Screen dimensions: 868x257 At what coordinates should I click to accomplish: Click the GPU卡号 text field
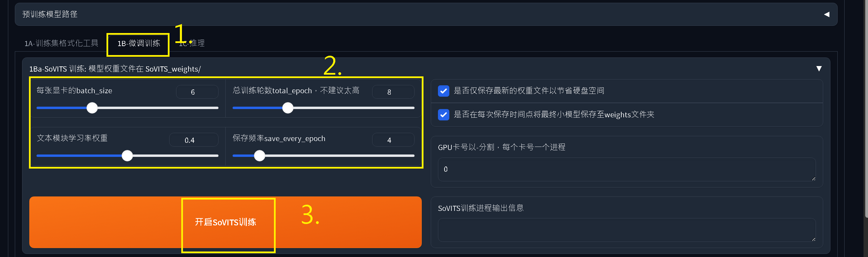626,169
